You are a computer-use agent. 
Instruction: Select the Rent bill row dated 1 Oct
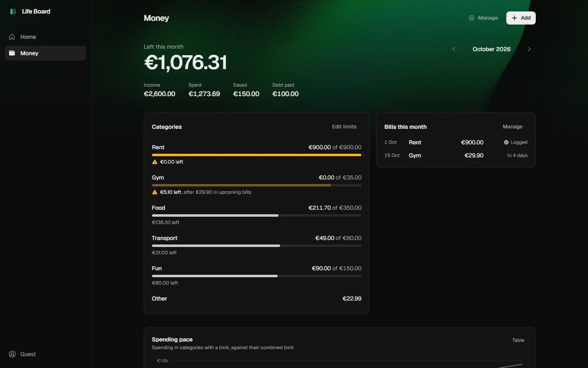coord(456,142)
